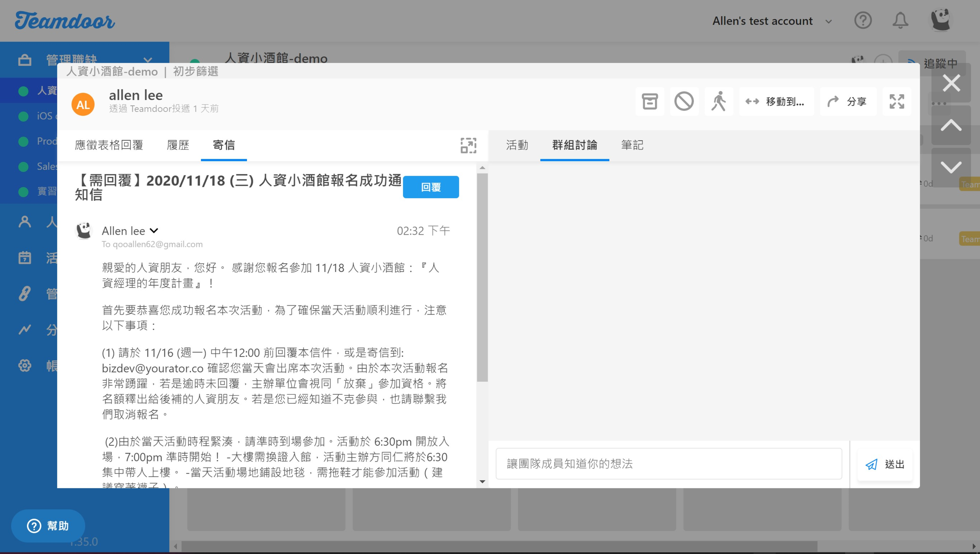Viewport: 980px width, 554px height.
Task: Click the analytics line chart sidebar icon
Action: [x=25, y=330]
